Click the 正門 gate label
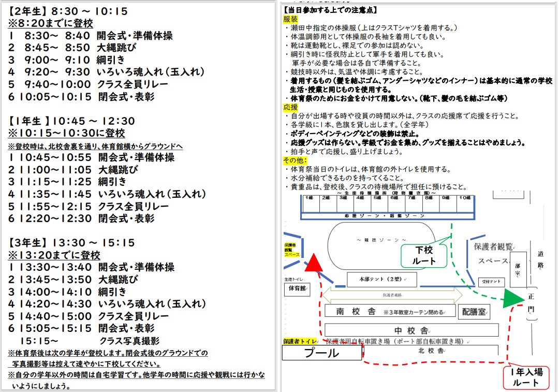559x392 pixels. pyautogui.click(x=532, y=303)
